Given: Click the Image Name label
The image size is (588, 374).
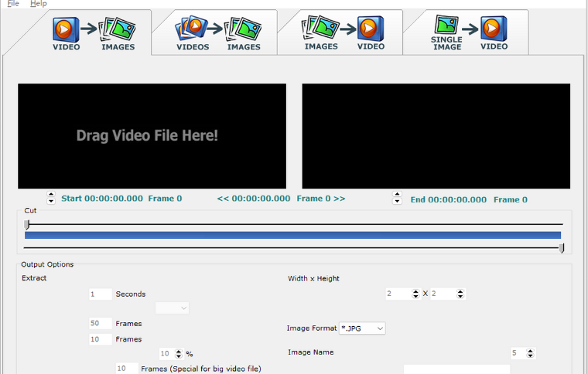Looking at the screenshot, I should coord(311,352).
